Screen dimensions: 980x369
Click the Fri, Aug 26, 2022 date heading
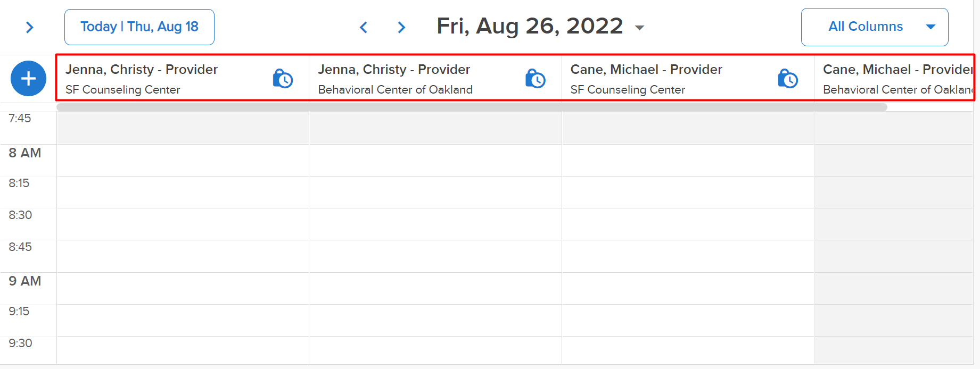point(530,26)
